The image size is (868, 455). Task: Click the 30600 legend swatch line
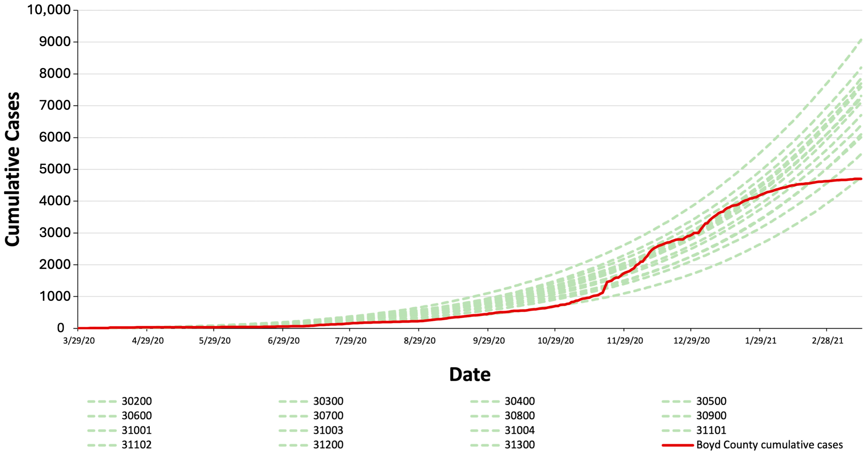click(x=102, y=416)
